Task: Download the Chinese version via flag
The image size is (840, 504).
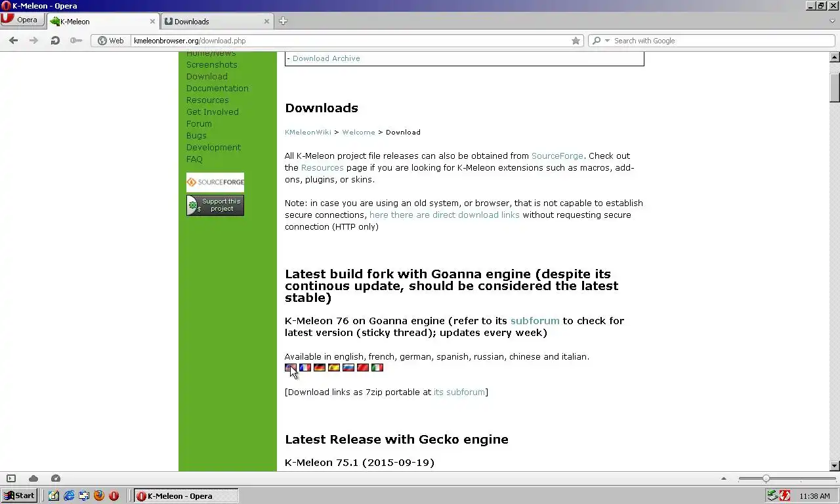Action: tap(363, 367)
